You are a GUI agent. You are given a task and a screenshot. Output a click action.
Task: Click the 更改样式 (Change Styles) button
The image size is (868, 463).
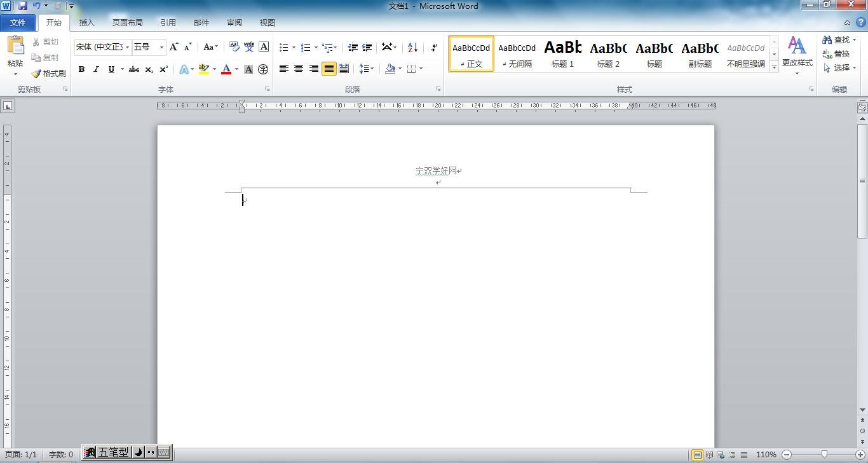point(797,54)
